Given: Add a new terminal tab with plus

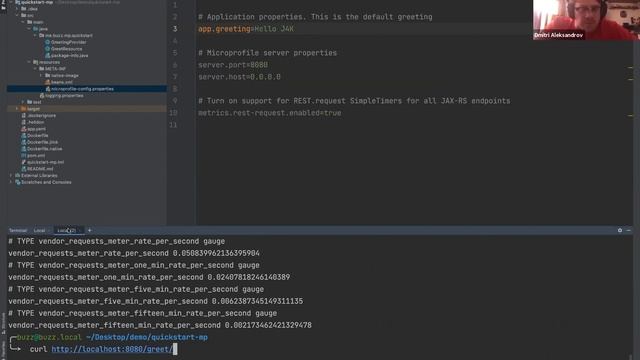Looking at the screenshot, I should pos(89,230).
